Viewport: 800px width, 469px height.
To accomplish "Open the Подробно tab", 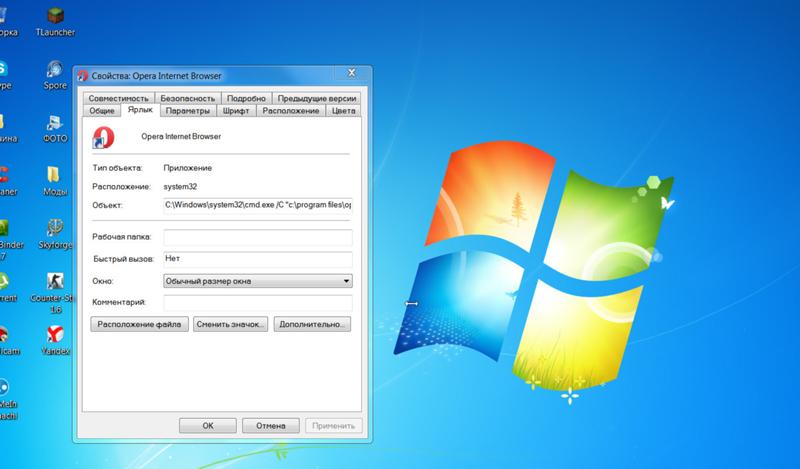I will 246,98.
